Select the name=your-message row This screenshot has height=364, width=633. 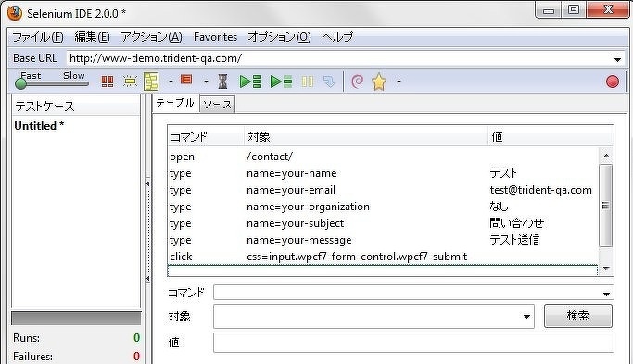[383, 240]
